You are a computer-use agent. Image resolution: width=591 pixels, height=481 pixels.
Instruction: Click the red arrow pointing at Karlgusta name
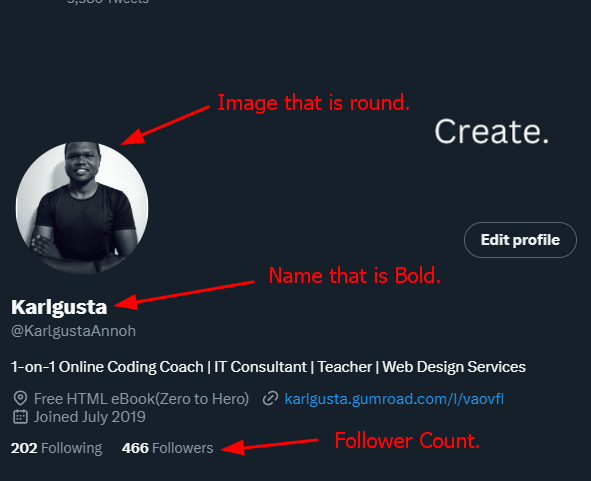pos(184,295)
